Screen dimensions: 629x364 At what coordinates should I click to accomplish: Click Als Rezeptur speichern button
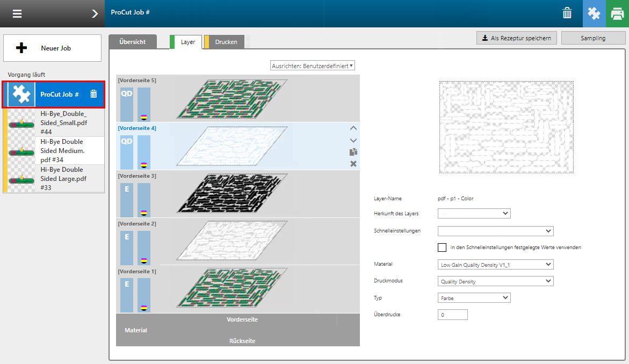tap(516, 38)
